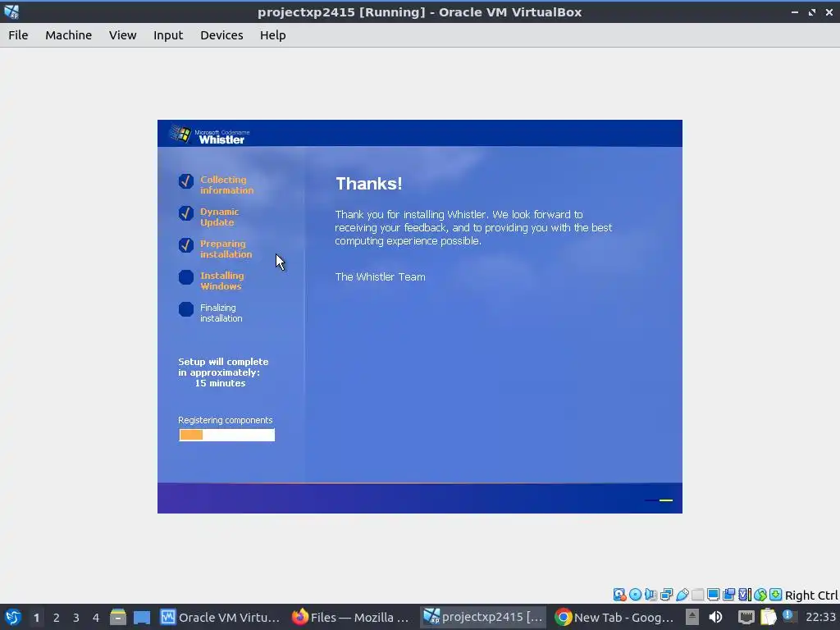Click 'The Whistler Team' signature text
Viewport: 840px width, 630px height.
(x=380, y=277)
